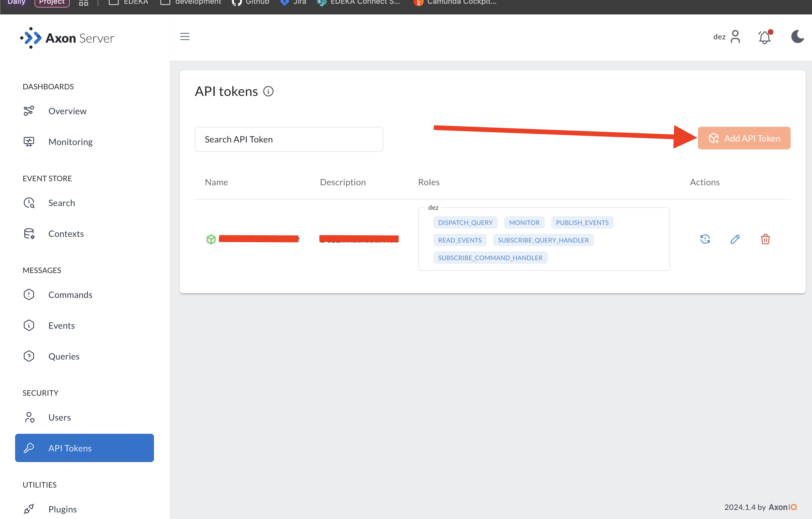Screen dimensions: 812x519
Task: Open the notifications bell
Action: 765,37
